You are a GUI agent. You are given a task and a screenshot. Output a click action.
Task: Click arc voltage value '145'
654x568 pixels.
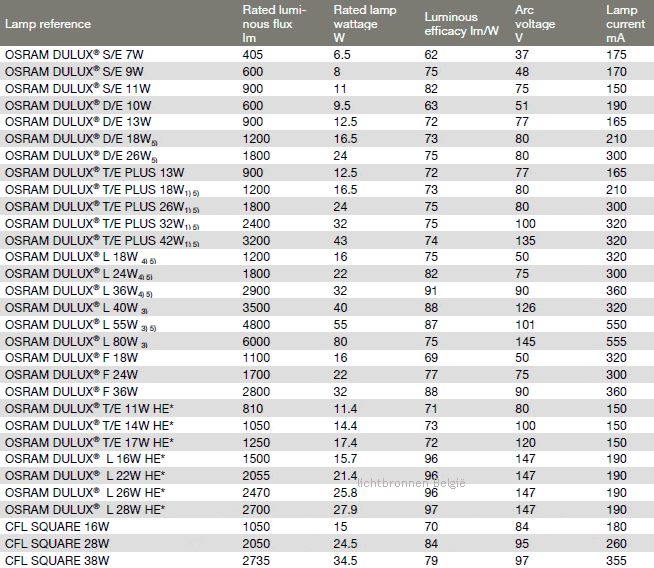pos(526,342)
